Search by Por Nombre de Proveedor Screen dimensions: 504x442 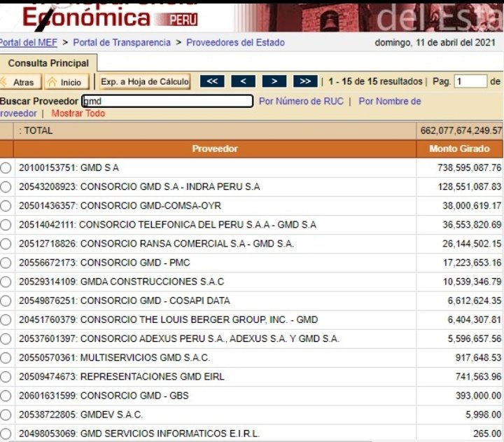tap(390, 101)
